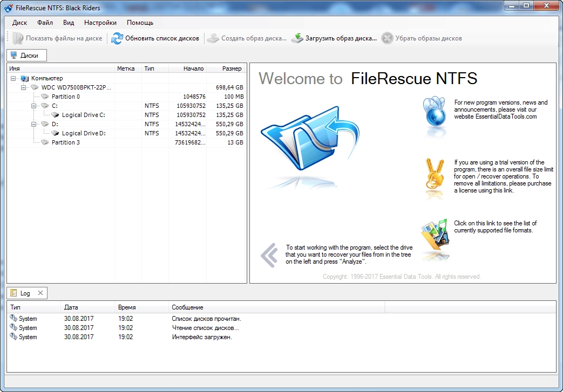
Task: Click the Partition 3 drive icon
Action: [x=45, y=142]
